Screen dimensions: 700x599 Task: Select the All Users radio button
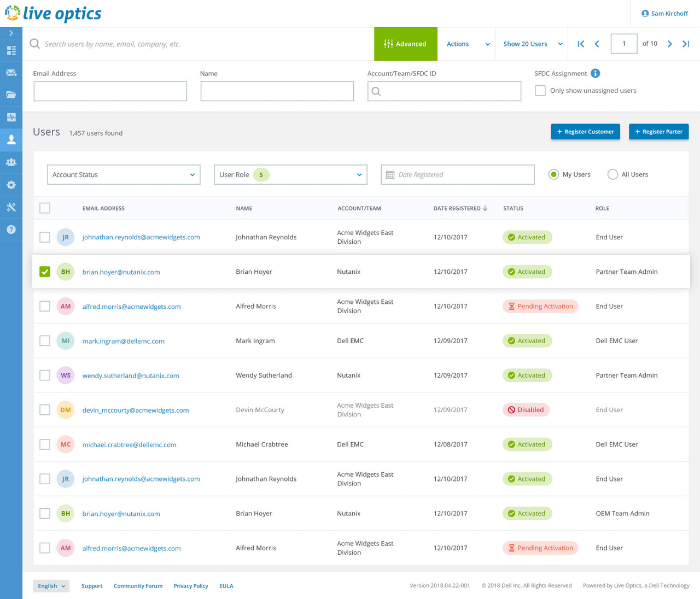coord(613,174)
